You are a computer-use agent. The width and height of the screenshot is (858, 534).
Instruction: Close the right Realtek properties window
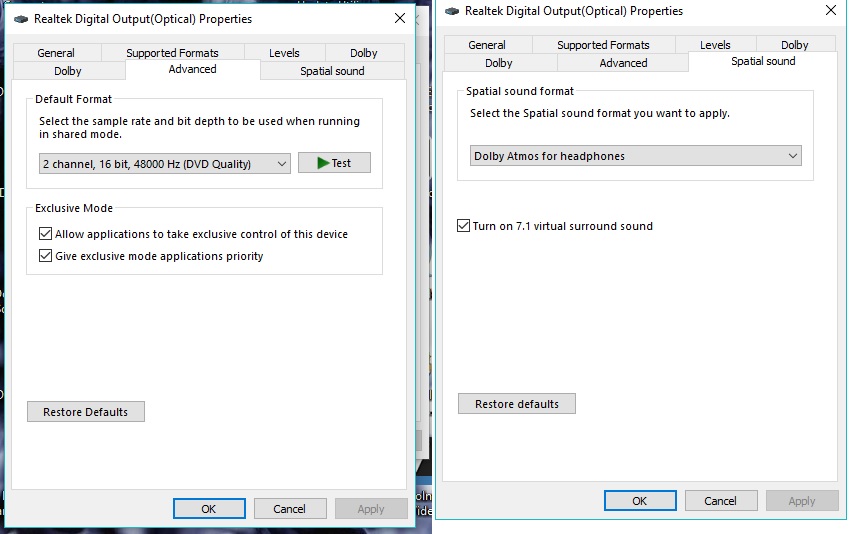[x=831, y=10]
